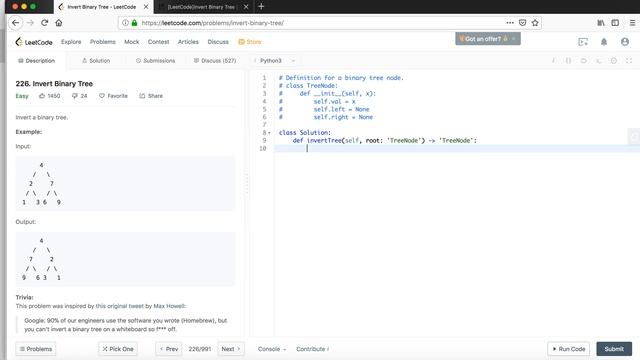Open the Submissions tab

pyautogui.click(x=156, y=61)
